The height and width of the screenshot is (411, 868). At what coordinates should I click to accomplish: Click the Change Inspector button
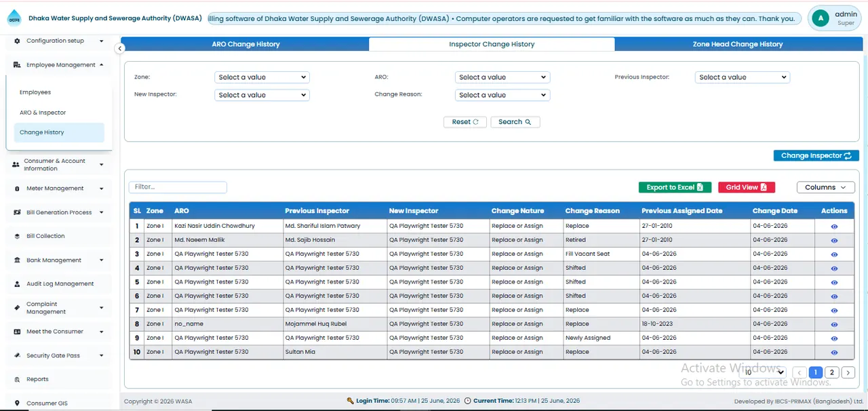pyautogui.click(x=816, y=155)
